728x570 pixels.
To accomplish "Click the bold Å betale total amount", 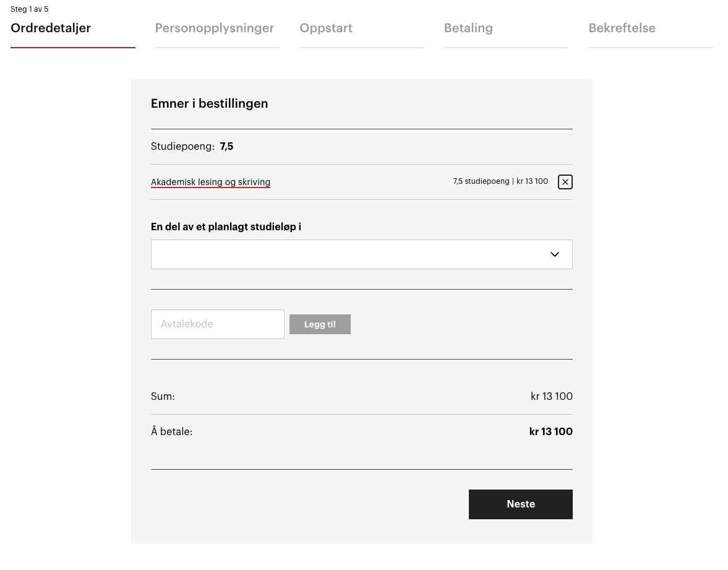I will coord(550,431).
